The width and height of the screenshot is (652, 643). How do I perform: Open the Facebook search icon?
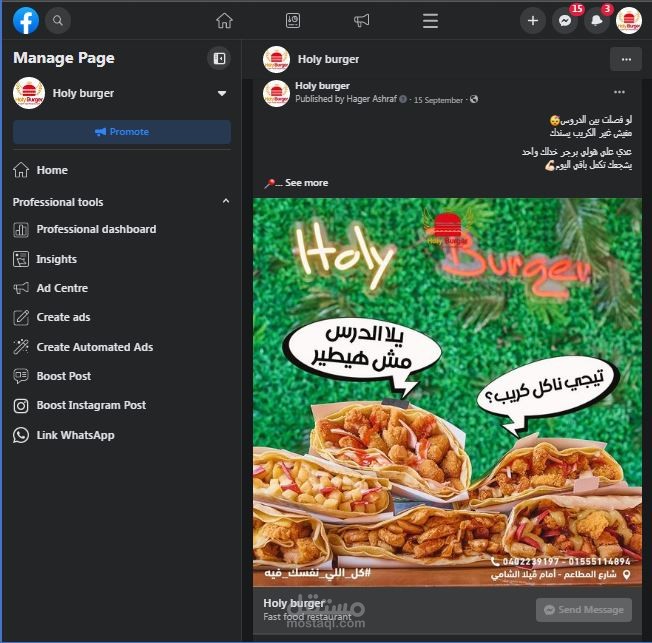(58, 20)
